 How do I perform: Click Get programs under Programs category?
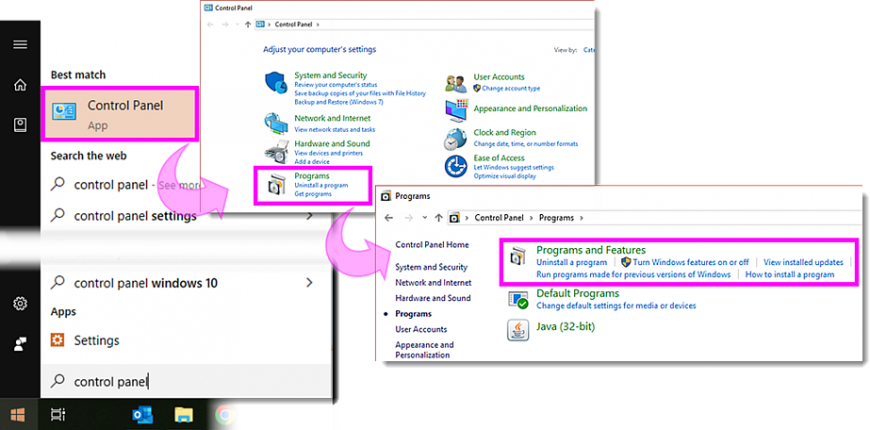tap(313, 194)
